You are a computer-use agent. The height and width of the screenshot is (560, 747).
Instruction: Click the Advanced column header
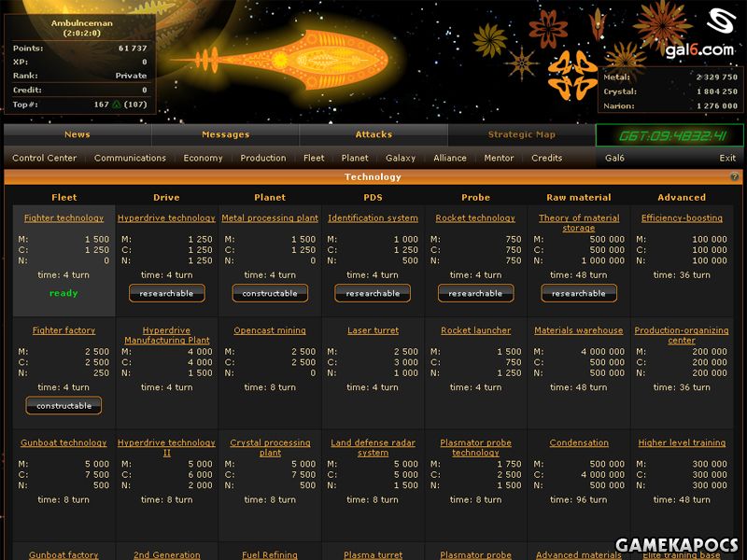(682, 197)
